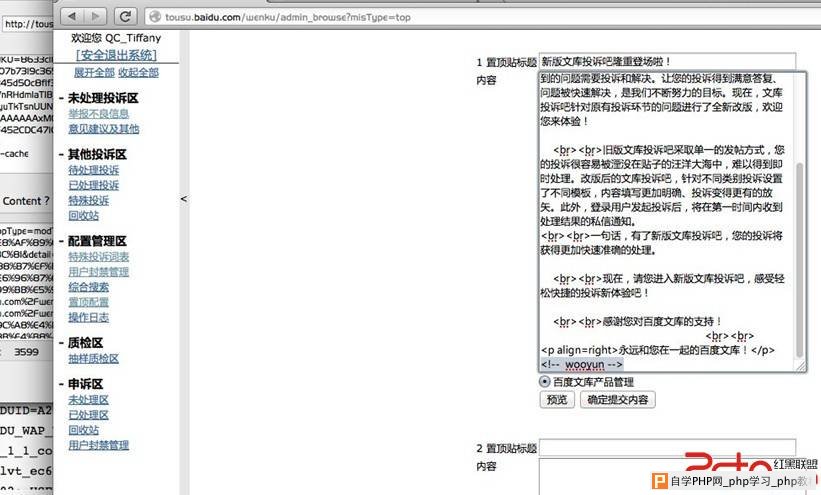This screenshot has width=821, height=495.
Task: Reload the page with the refresh button
Action: click(125, 17)
